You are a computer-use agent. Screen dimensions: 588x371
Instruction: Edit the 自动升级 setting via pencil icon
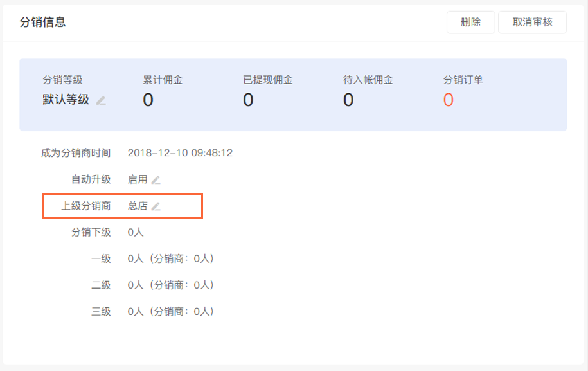pyautogui.click(x=156, y=179)
